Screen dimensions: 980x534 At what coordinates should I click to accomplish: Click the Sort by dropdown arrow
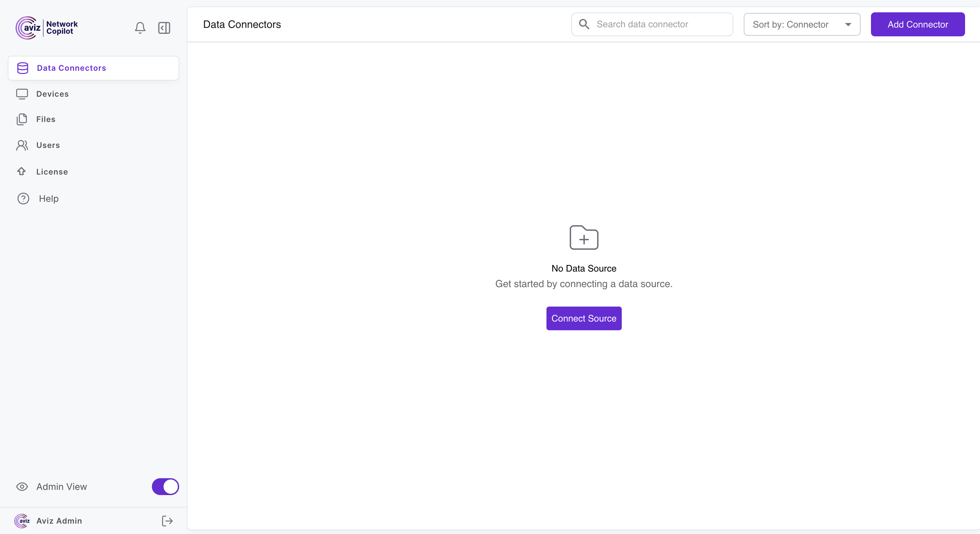(x=848, y=24)
